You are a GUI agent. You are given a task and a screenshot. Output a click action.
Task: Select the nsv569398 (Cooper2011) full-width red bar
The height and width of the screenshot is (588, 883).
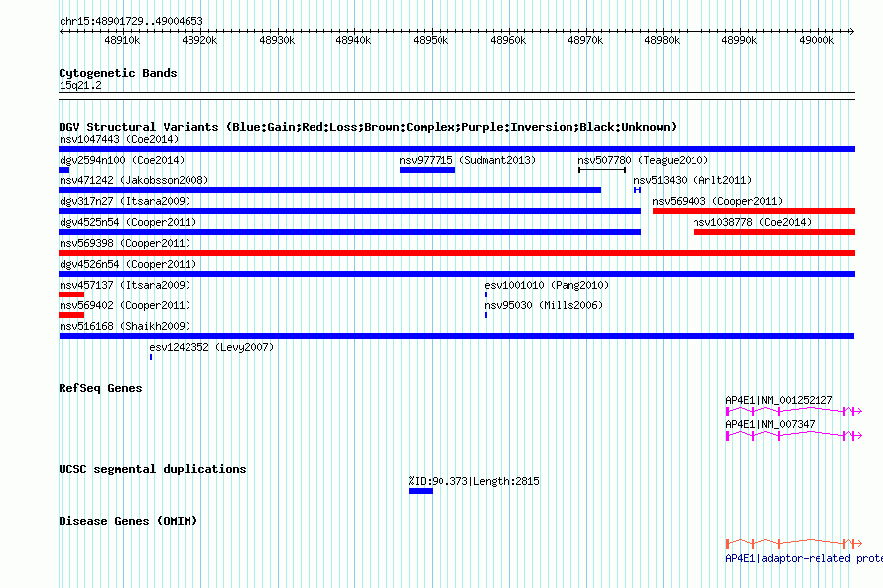tap(456, 253)
